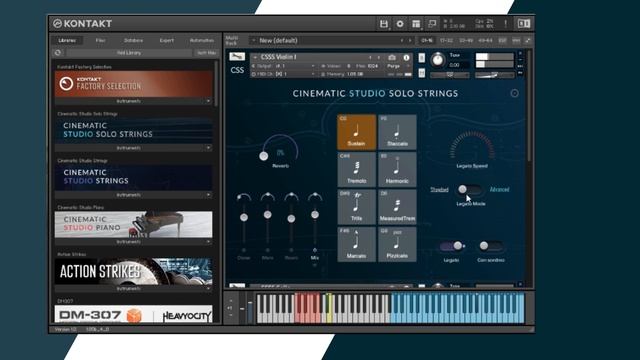Screen dimensions: 640x360
Task: Click the Purge button
Action: (x=393, y=66)
